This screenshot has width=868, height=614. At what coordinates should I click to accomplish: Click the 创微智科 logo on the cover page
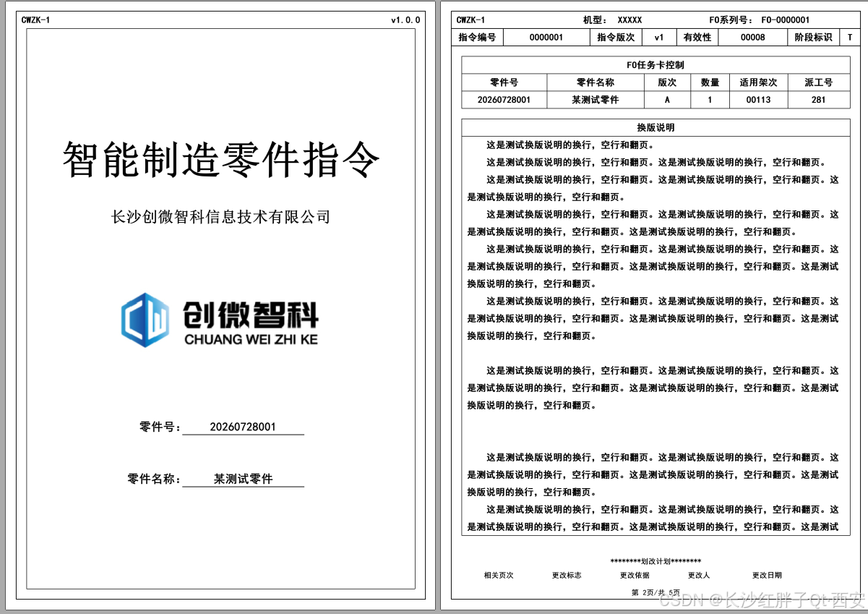[x=220, y=320]
